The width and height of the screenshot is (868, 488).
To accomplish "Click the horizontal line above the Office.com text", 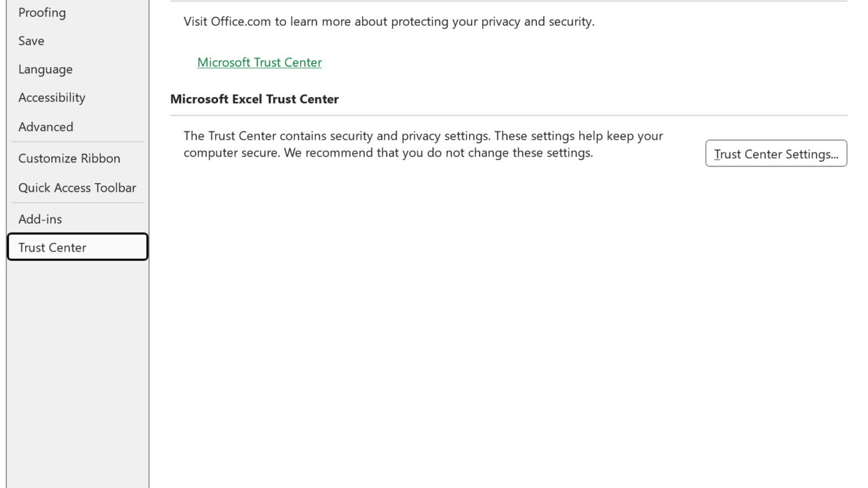I will (x=509, y=1).
